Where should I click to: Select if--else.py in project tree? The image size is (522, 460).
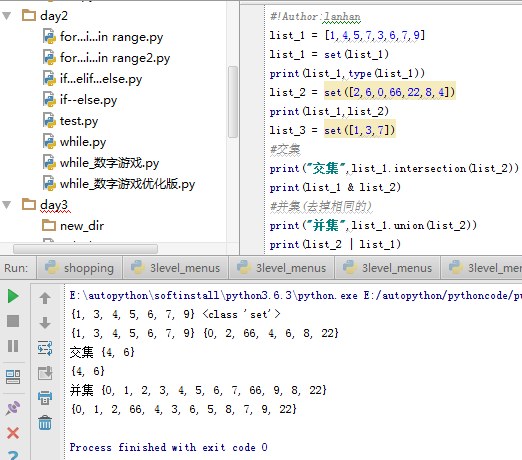pos(89,100)
